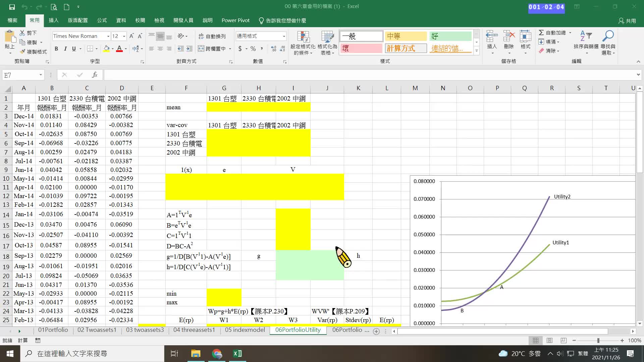Click the Accounting currency $ format icon
This screenshot has width=644, height=362.
point(240,49)
